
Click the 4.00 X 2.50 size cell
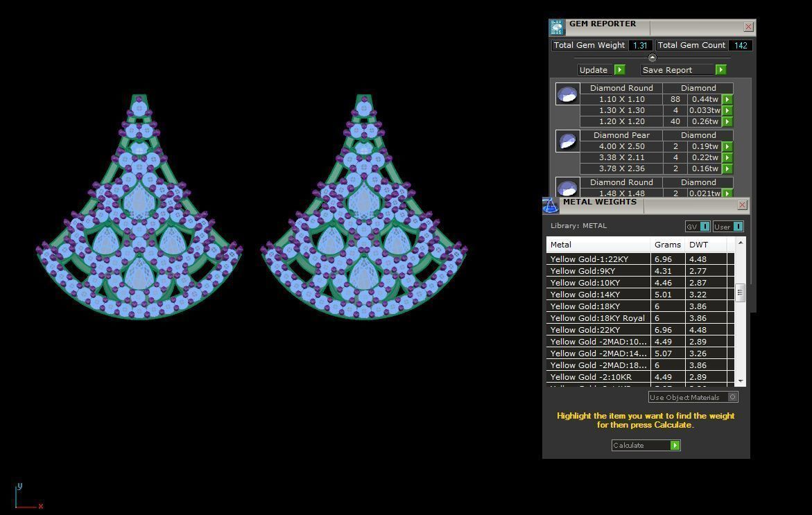point(621,146)
